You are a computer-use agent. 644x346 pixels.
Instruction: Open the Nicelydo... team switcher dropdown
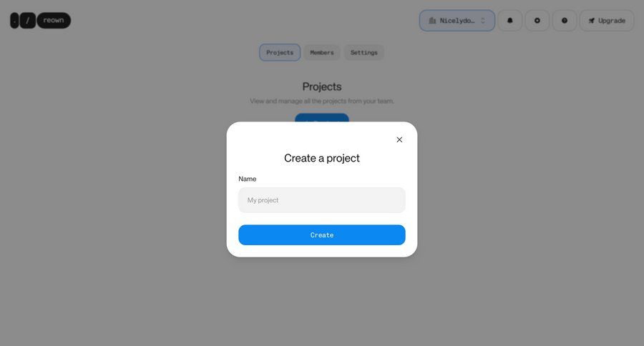coord(457,21)
